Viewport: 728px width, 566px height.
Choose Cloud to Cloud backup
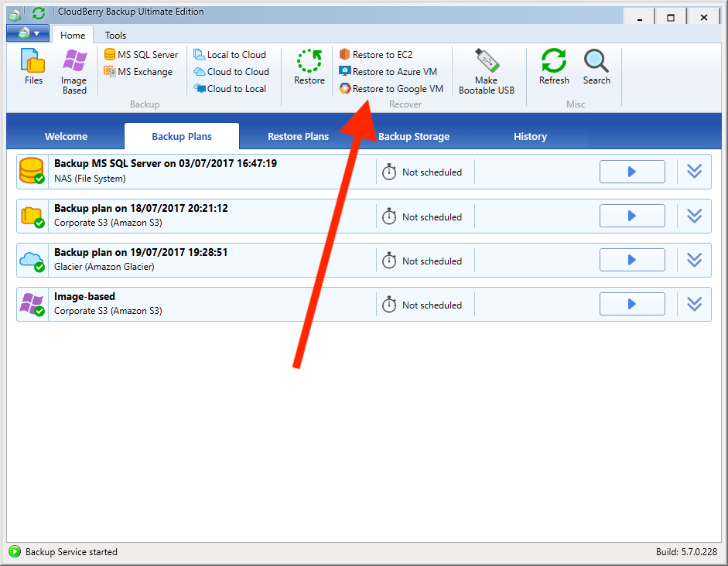(231, 72)
